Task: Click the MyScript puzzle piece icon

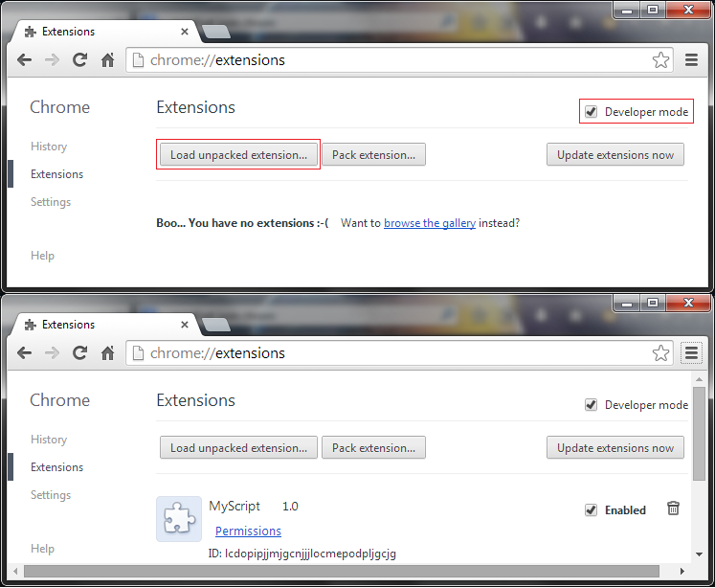Action: [x=179, y=519]
